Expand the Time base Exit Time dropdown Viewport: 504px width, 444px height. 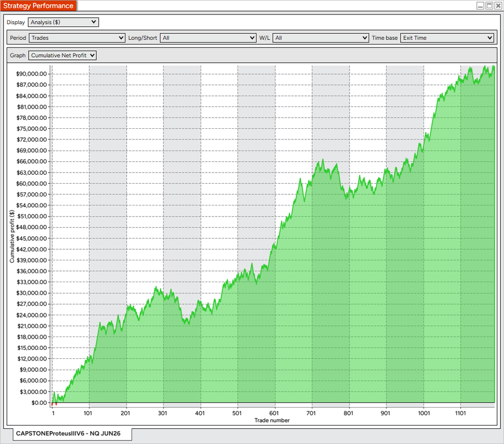point(447,38)
